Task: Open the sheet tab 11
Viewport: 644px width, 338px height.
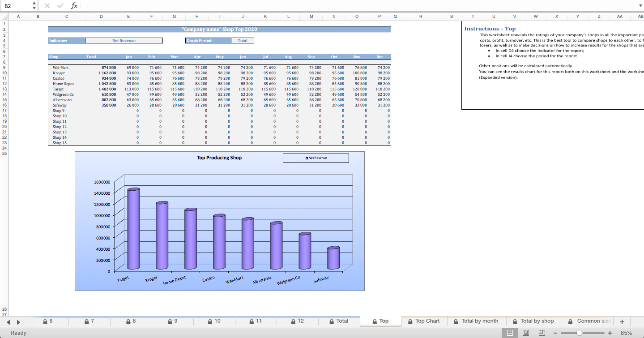Action: pos(256,321)
